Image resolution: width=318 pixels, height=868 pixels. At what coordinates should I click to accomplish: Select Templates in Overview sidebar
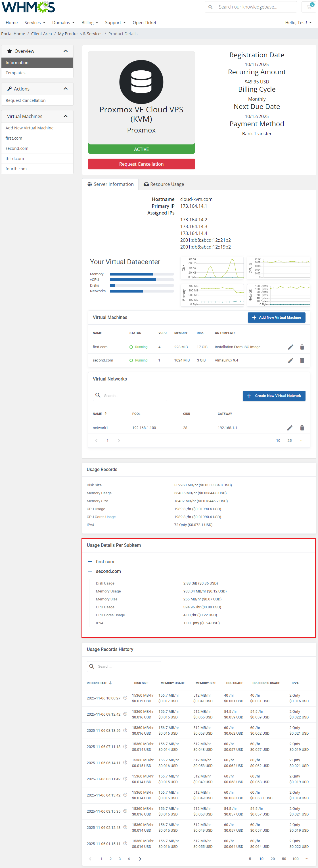tap(37, 73)
